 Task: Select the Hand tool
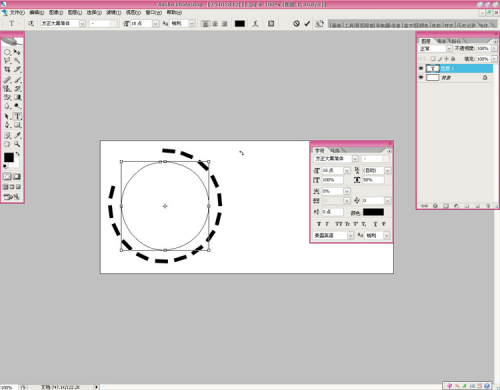[7, 144]
